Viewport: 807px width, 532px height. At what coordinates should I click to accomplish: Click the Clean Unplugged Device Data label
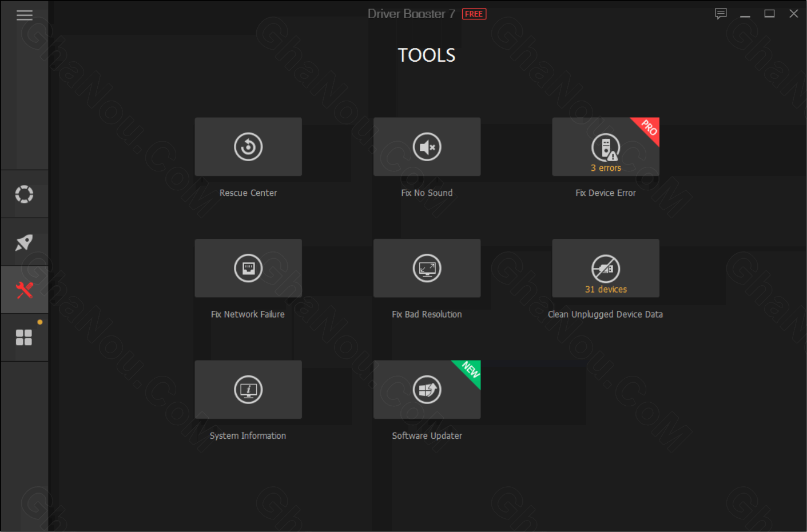tap(605, 314)
